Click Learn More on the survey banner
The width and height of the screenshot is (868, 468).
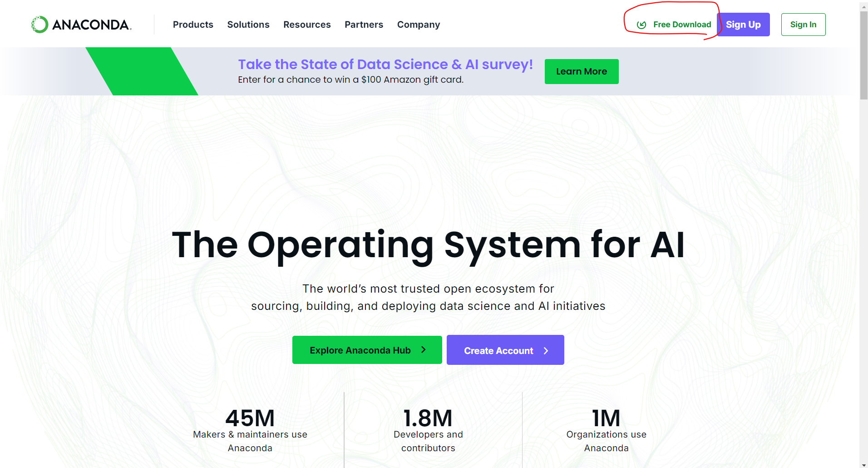point(582,71)
